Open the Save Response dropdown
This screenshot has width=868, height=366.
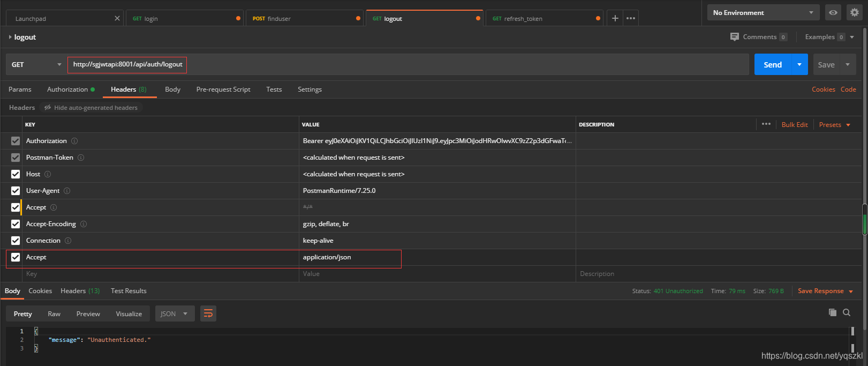(x=825, y=291)
